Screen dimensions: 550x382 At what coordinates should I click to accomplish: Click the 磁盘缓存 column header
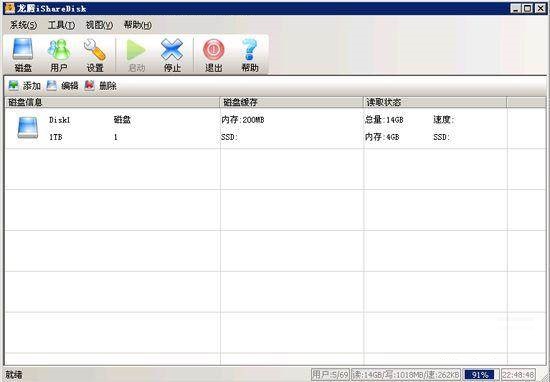292,102
